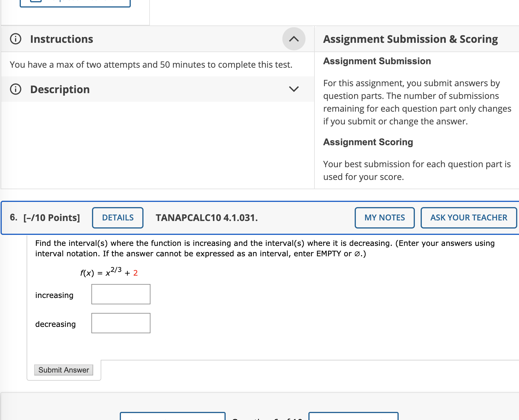The height and width of the screenshot is (420, 519).
Task: Click the decreasing interval input box
Action: click(x=121, y=323)
